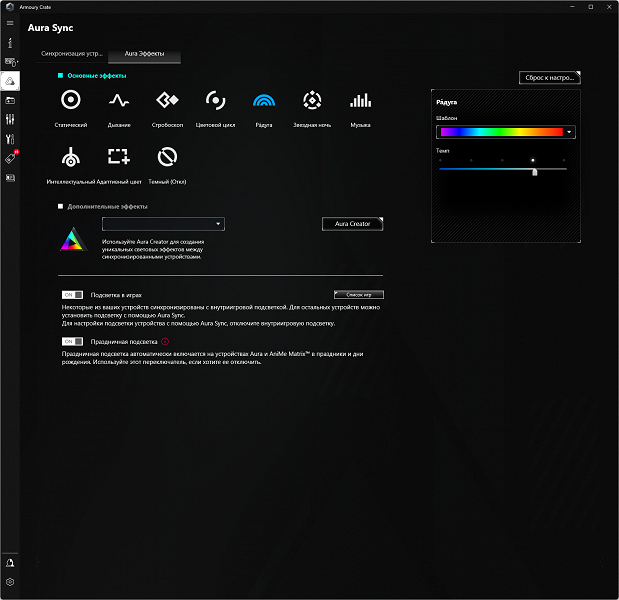This screenshot has height=600, width=619.
Task: Click the Шаблон label
Action: tap(446, 118)
